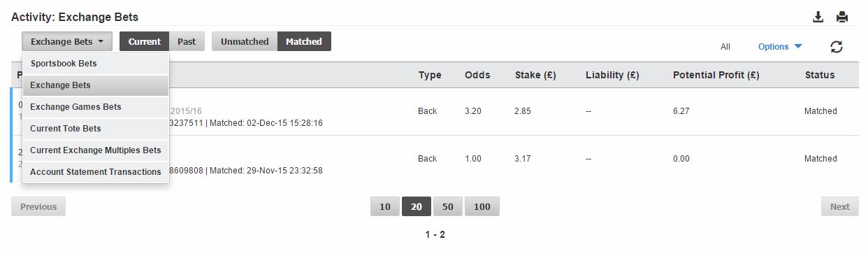Go to the Next page
Image resolution: width=868 pixels, height=256 pixels.
(x=840, y=206)
